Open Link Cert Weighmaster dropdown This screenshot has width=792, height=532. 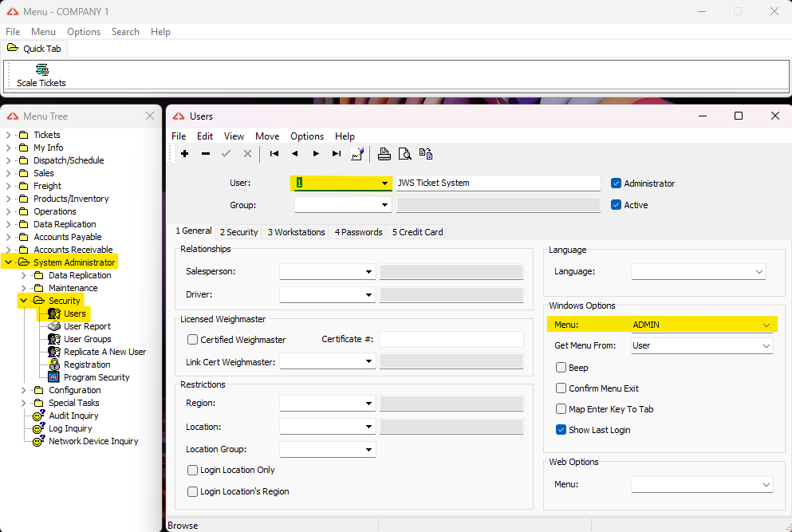coord(368,361)
